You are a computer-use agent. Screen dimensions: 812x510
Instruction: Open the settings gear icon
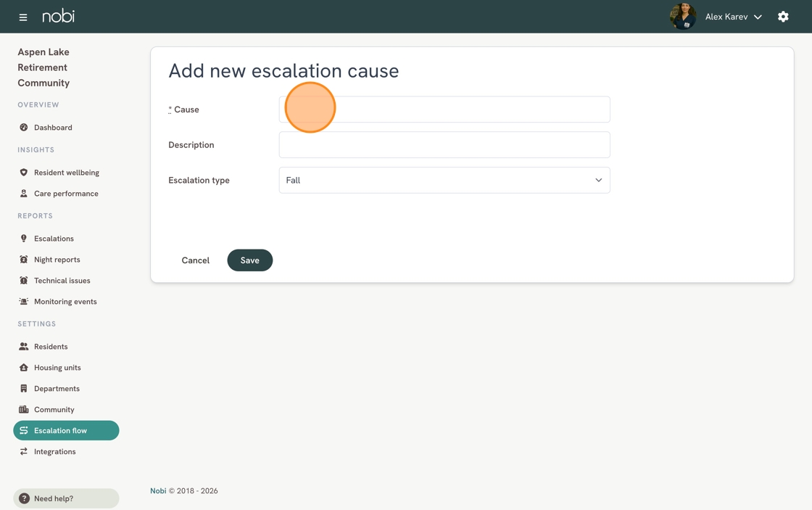(x=783, y=17)
